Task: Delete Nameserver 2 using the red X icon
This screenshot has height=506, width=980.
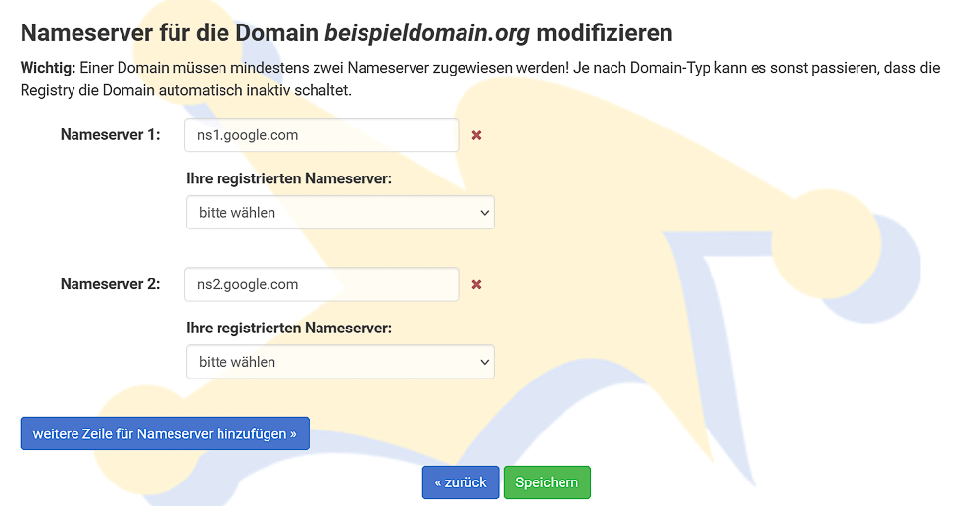Action: tap(476, 284)
